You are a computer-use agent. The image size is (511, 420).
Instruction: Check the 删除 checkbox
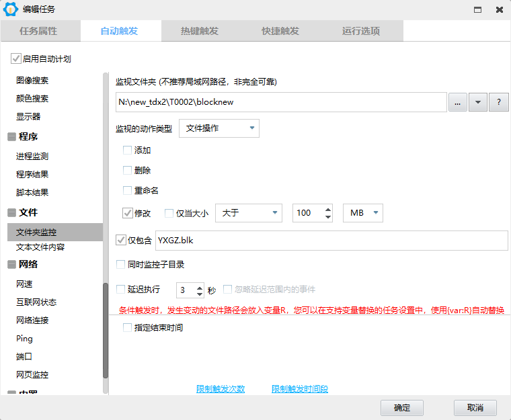[127, 170]
